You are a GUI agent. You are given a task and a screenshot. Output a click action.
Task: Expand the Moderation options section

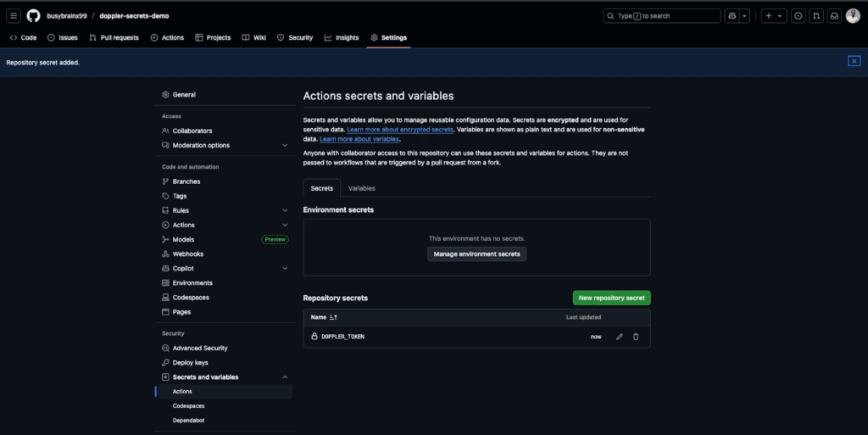[285, 145]
